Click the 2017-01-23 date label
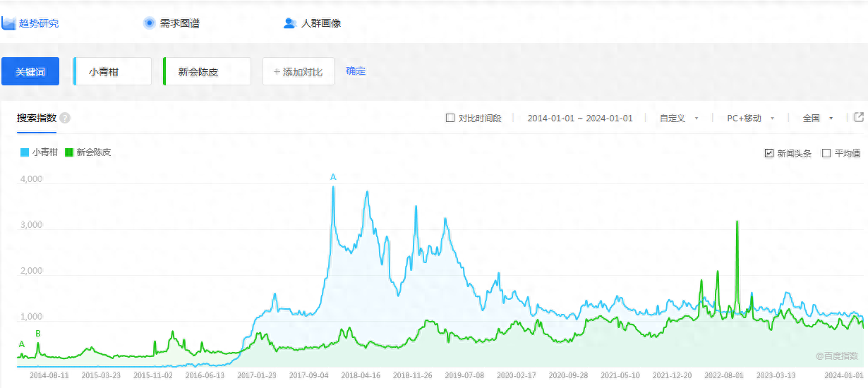The width and height of the screenshot is (868, 388). click(257, 375)
